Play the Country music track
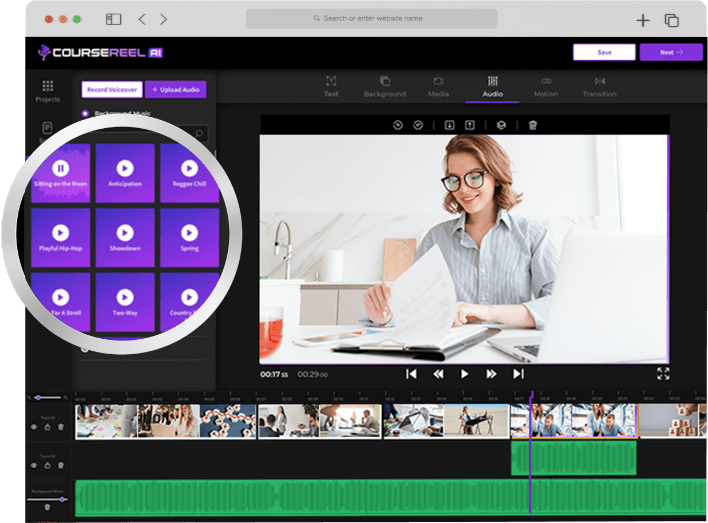This screenshot has width=708, height=523. tap(189, 297)
